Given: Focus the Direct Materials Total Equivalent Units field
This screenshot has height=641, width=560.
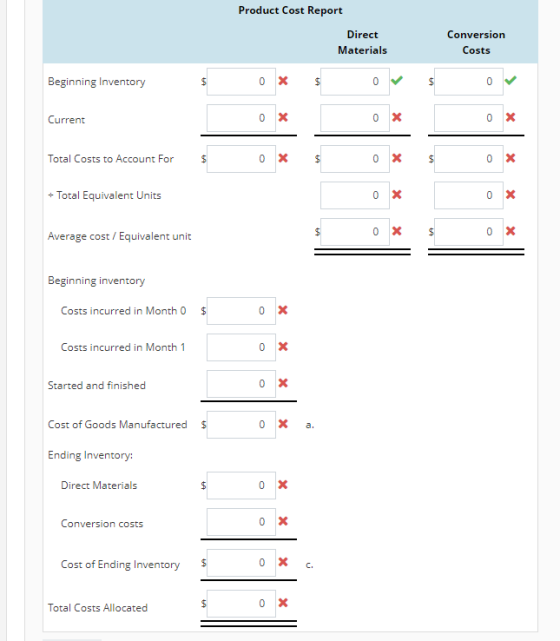Looking at the screenshot, I should [x=355, y=195].
